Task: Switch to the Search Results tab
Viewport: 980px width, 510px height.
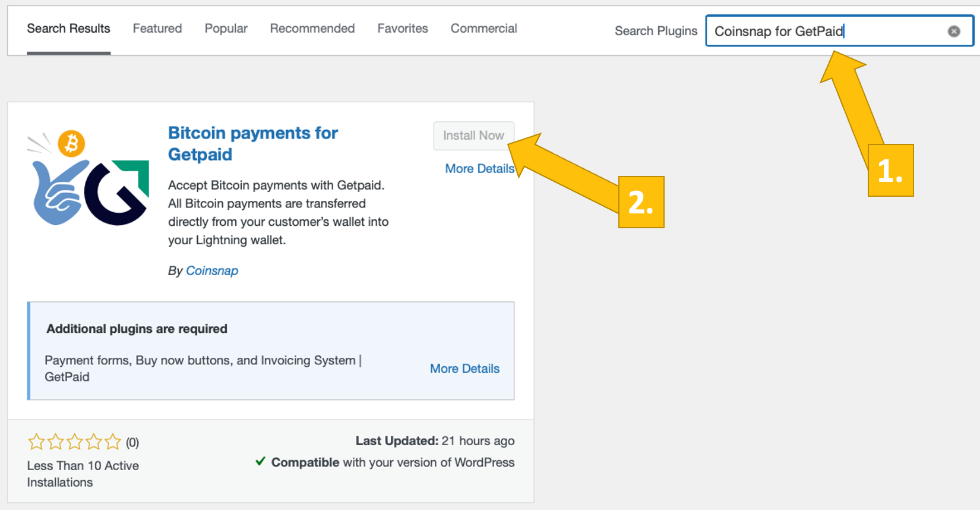Action: pyautogui.click(x=68, y=29)
